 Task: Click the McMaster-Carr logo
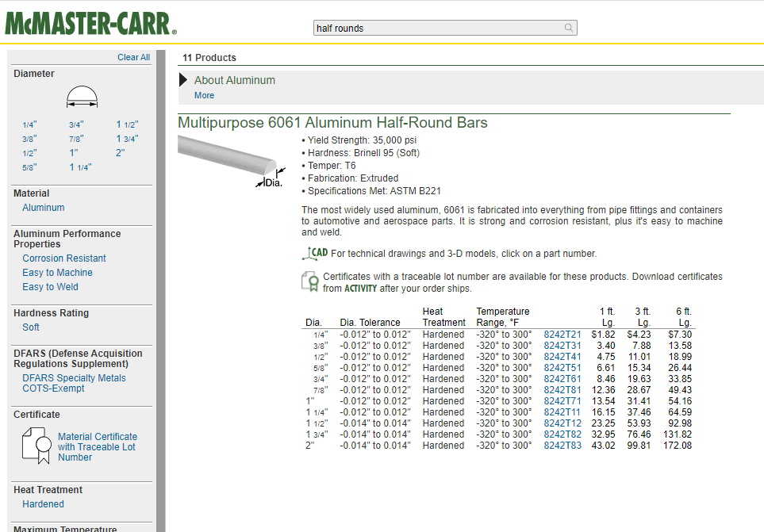point(90,23)
